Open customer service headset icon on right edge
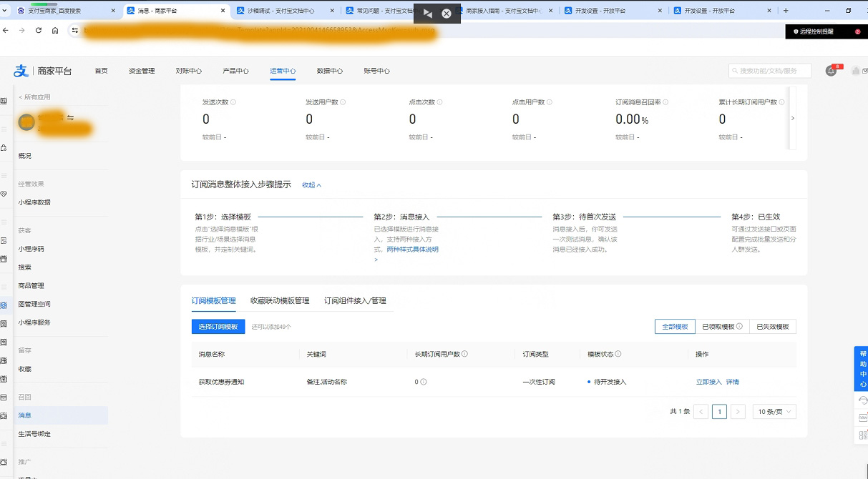The width and height of the screenshot is (868, 479). click(863, 401)
